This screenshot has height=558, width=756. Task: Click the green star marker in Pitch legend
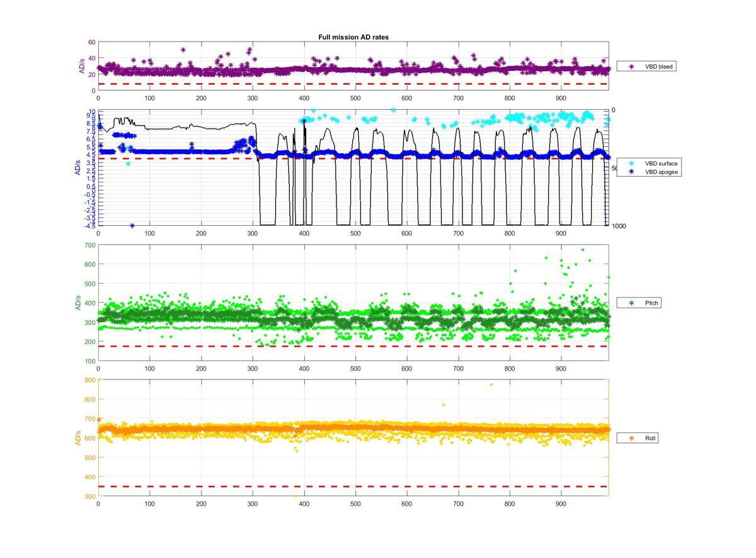coord(631,303)
